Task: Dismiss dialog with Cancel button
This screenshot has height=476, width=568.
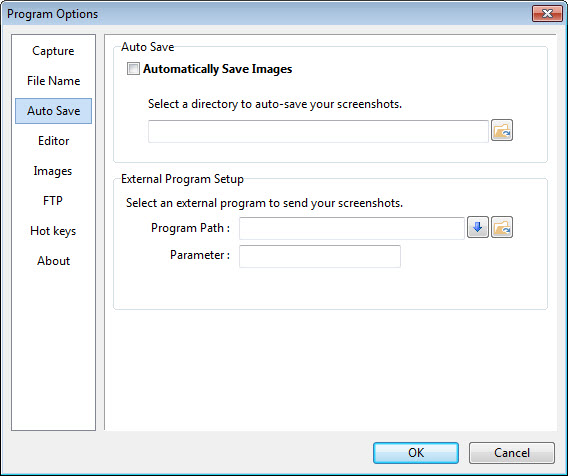Action: [x=512, y=453]
